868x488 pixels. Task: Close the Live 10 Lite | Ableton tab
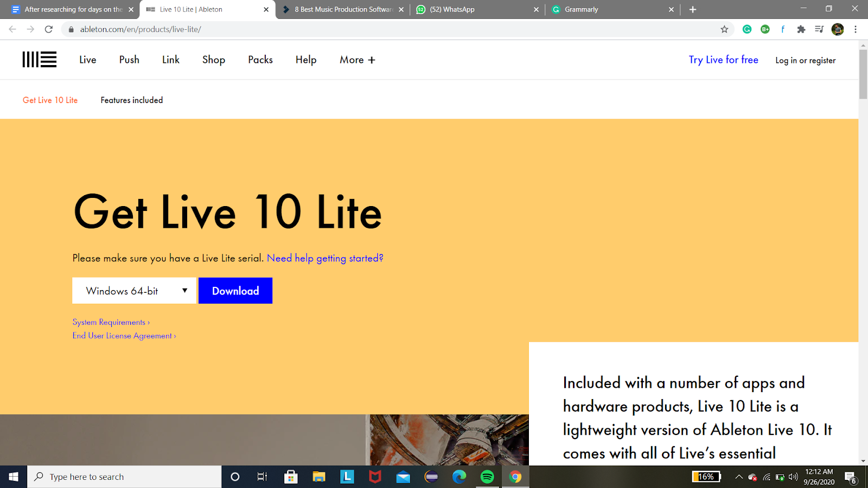(266, 9)
